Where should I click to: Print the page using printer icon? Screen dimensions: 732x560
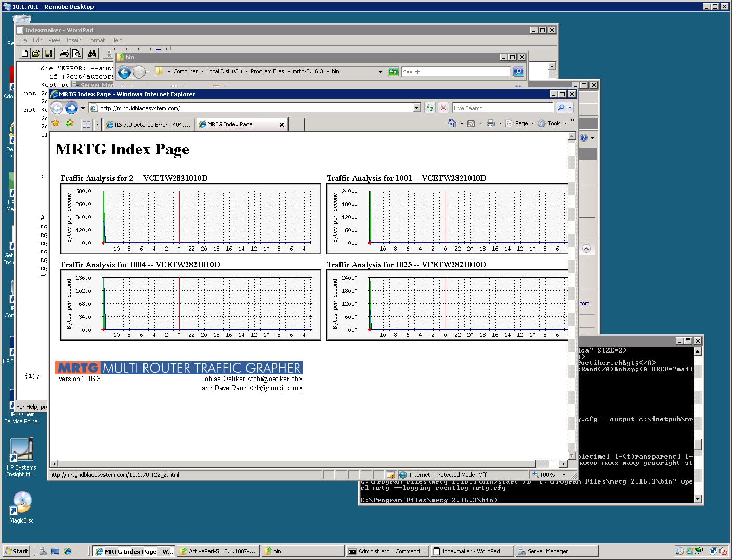(x=490, y=123)
